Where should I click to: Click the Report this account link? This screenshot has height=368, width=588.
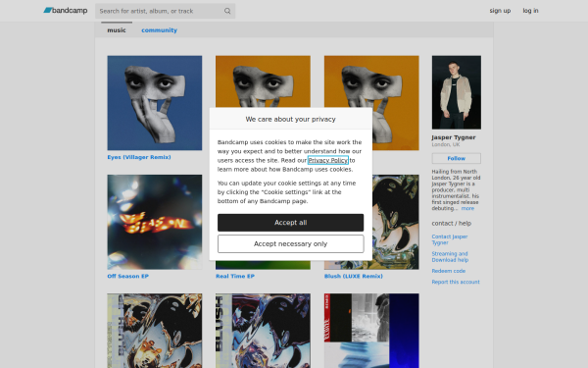[456, 282]
